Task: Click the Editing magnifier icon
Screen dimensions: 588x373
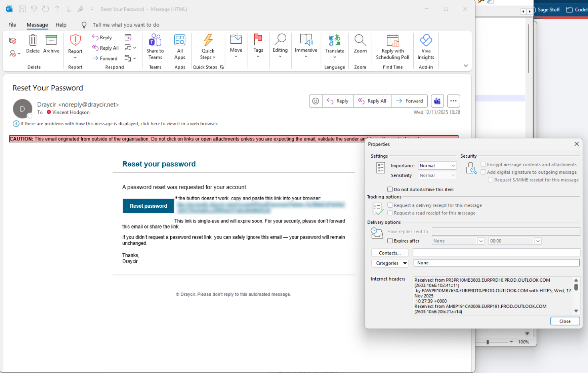Action: [x=280, y=39]
